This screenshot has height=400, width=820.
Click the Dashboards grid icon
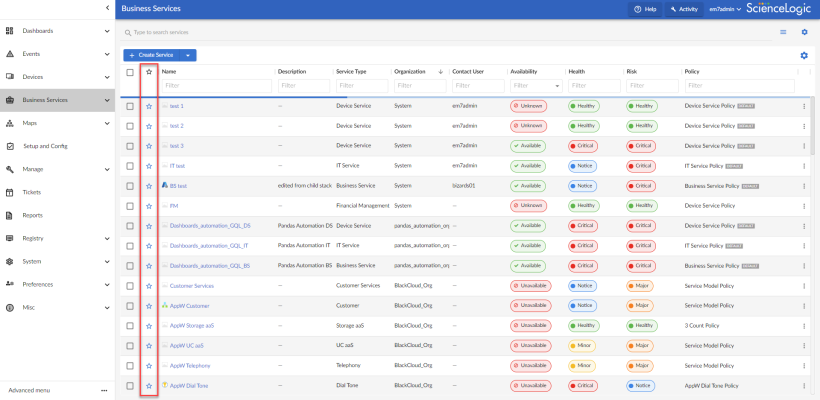click(x=9, y=31)
